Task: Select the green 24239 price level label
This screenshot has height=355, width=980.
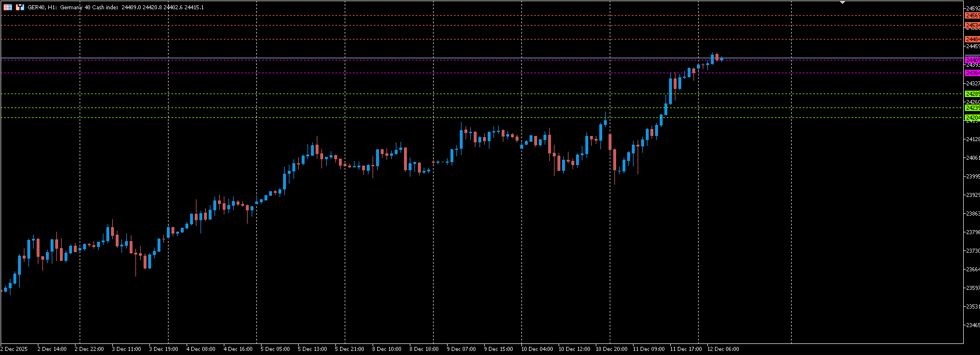Action: coord(972,108)
